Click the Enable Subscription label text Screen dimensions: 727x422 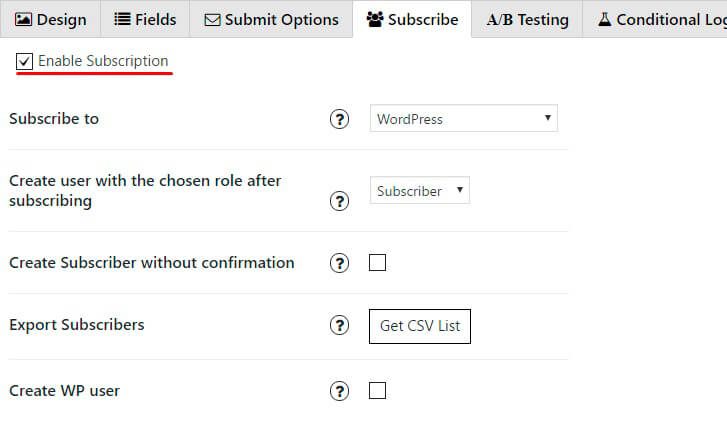coord(103,61)
